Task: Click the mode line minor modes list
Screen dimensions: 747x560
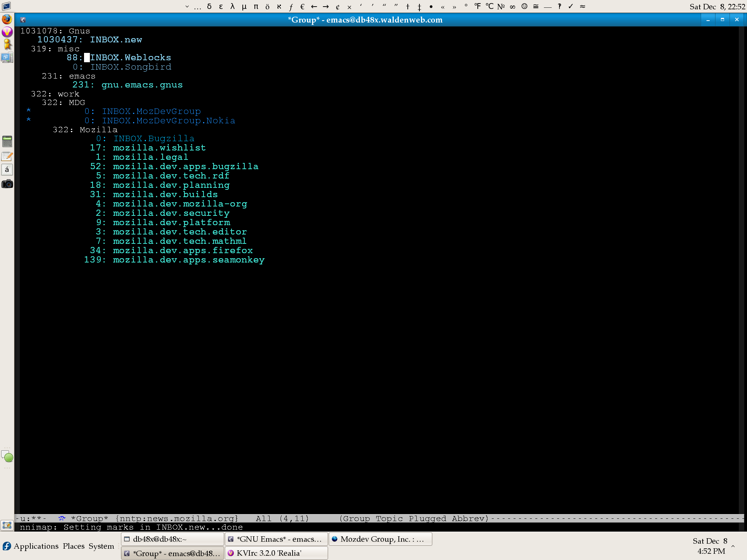Action: coord(414,518)
